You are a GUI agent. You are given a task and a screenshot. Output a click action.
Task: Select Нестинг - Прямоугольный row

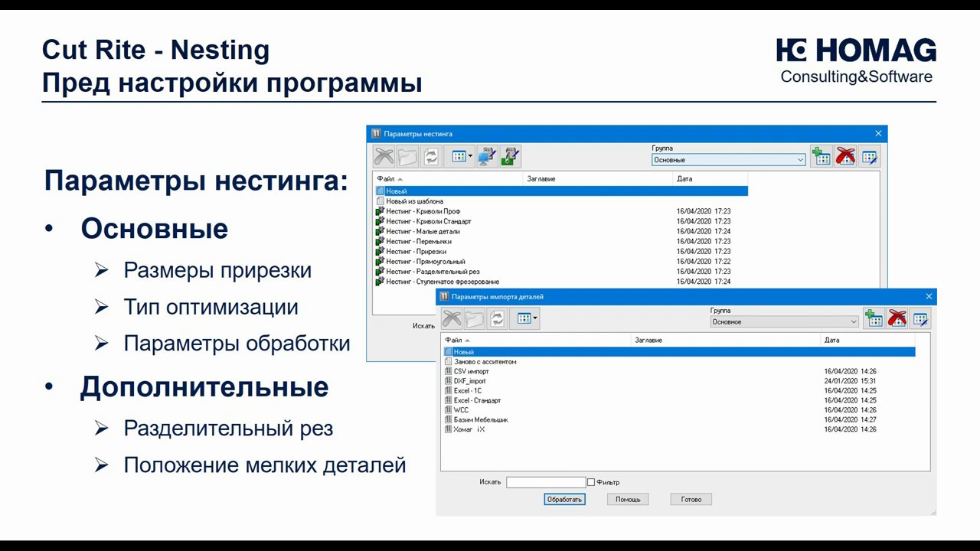coord(560,262)
